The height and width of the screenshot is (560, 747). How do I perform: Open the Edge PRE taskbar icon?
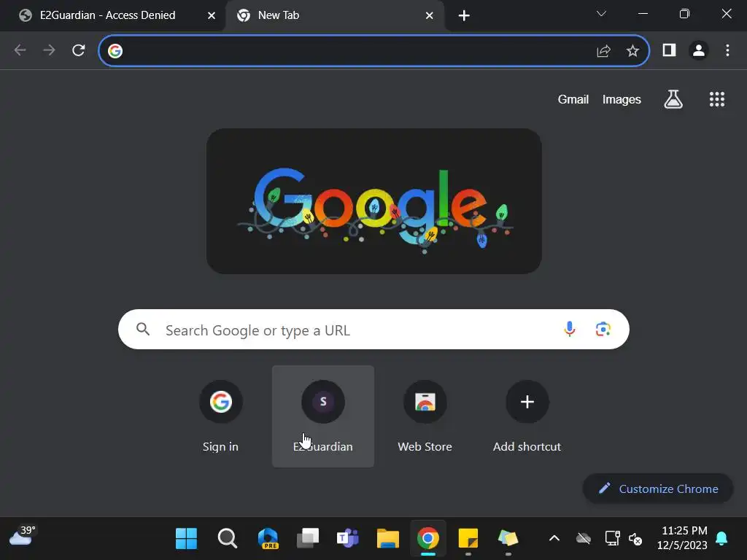pyautogui.click(x=268, y=539)
